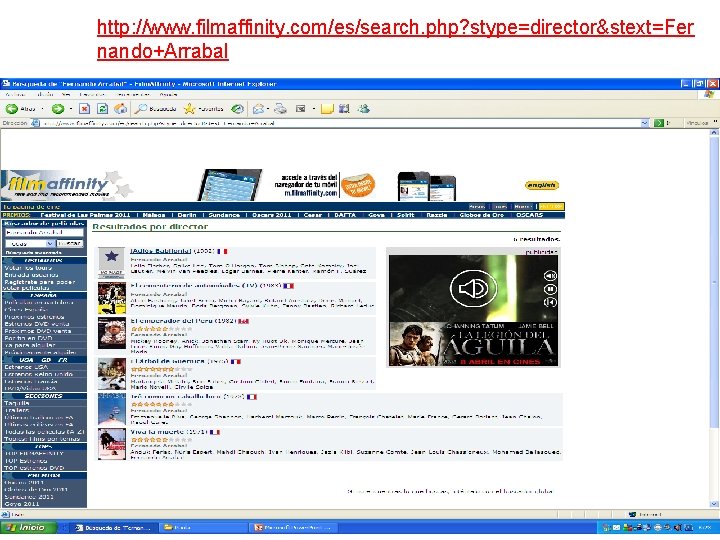Click the La Legión del Águila ad banner
The height and width of the screenshot is (540, 720).
473,343
